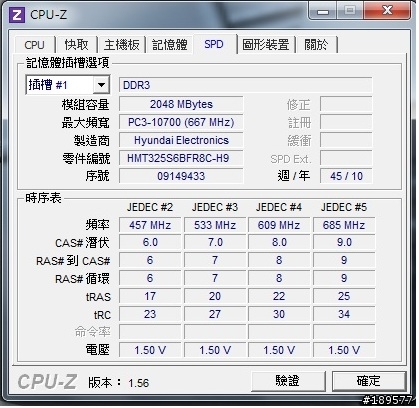Click the 533 MHz frequency cell
The image size is (419, 408).
(215, 225)
